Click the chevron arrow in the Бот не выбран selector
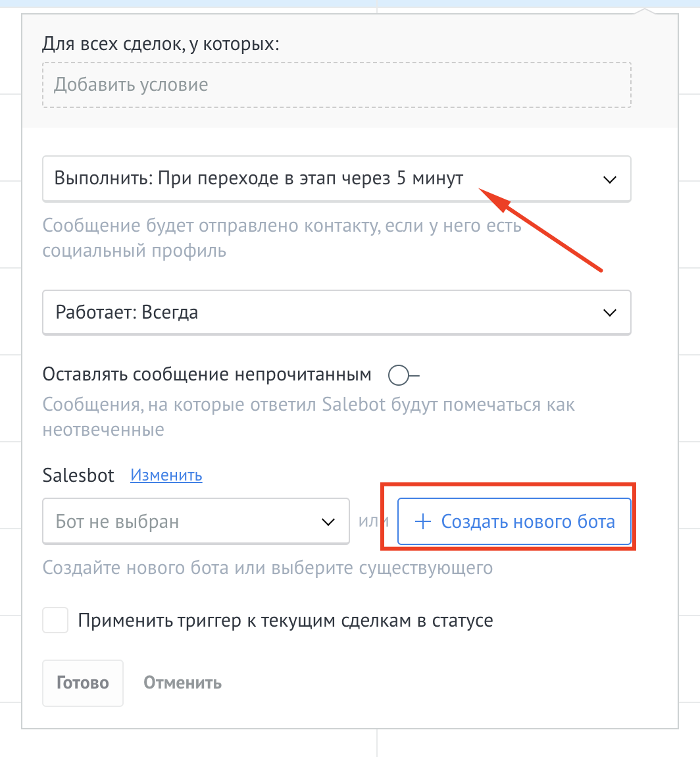700x757 pixels. coord(328,522)
